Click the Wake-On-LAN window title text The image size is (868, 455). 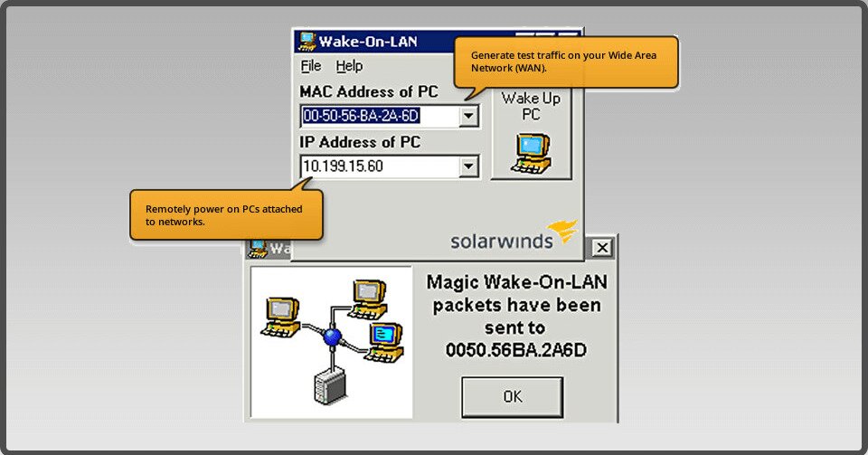point(368,42)
